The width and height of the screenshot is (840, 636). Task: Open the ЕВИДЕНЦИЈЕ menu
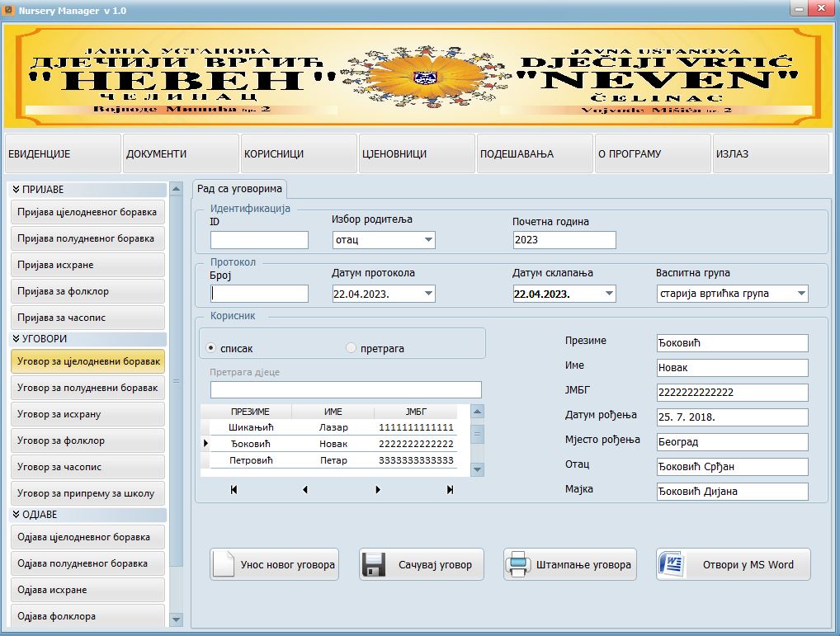(x=63, y=153)
